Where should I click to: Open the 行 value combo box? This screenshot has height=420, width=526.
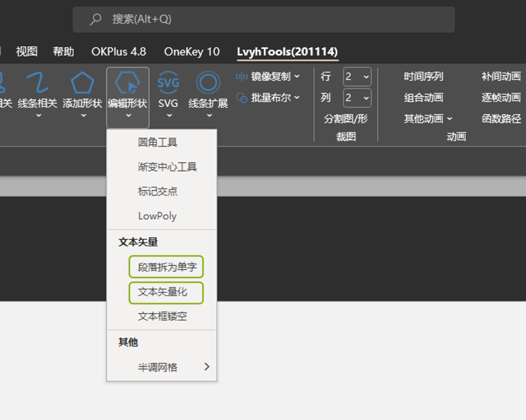pos(357,77)
